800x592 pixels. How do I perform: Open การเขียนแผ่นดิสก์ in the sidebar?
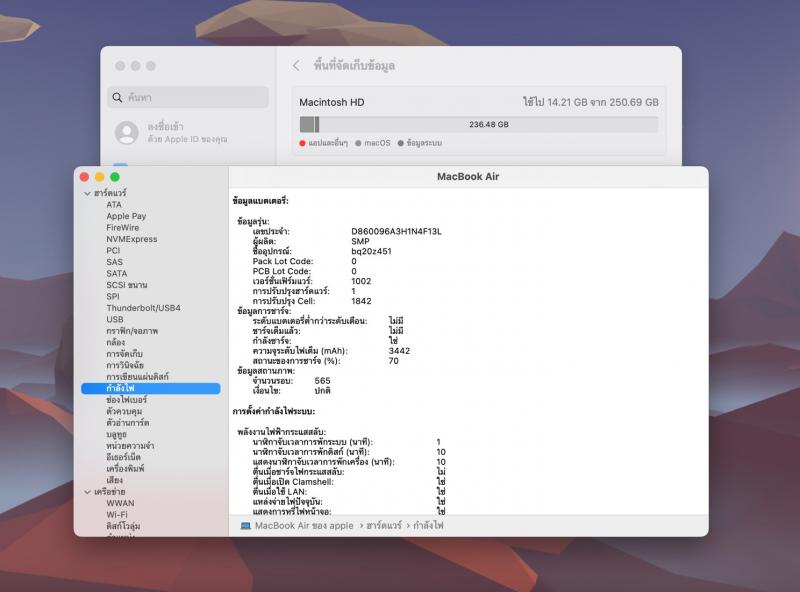pyautogui.click(x=137, y=377)
